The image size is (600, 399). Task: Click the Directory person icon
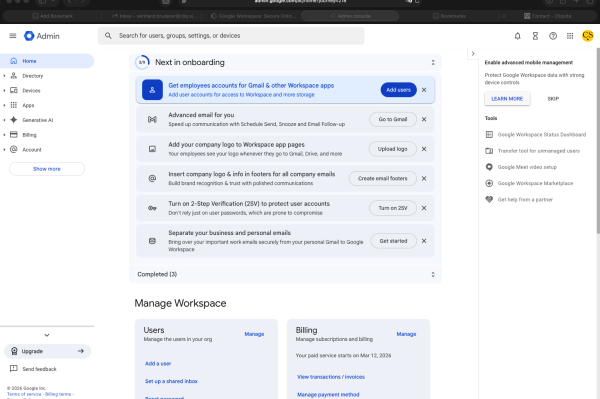click(x=14, y=76)
